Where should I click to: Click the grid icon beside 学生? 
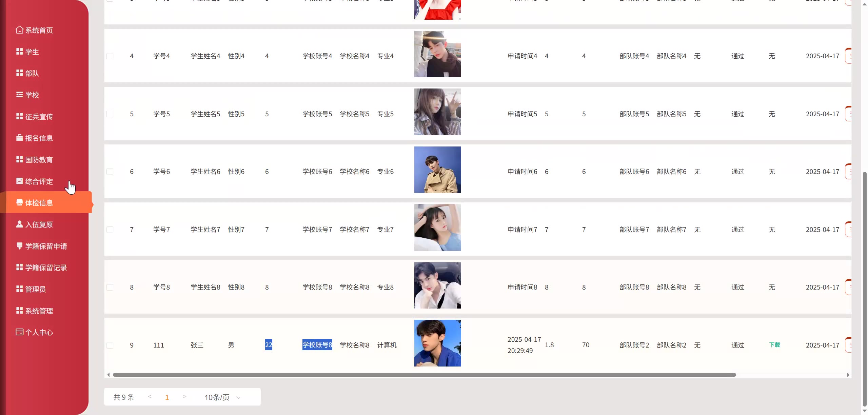19,52
